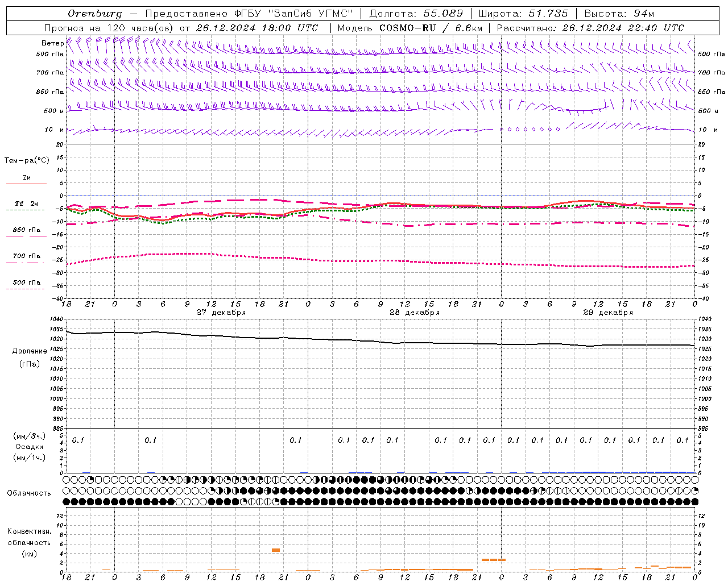Click the (мм/3ч.) precipitation unit label
The height and width of the screenshot is (582, 728).
pyautogui.click(x=29, y=436)
